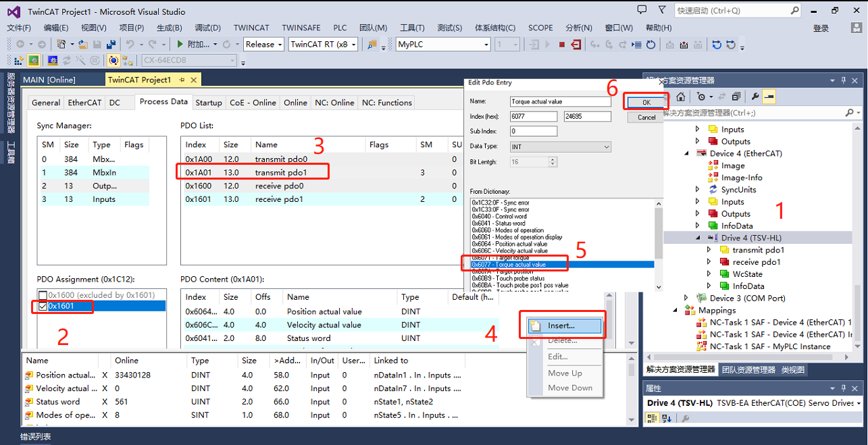Click Solution Explorer Preview Selected Items icon
Image resolution: width=868 pixels, height=445 pixels.
(x=769, y=97)
